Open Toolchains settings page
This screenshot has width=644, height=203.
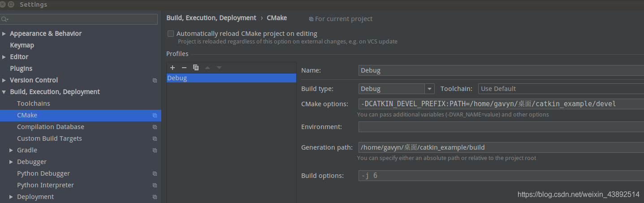click(34, 104)
